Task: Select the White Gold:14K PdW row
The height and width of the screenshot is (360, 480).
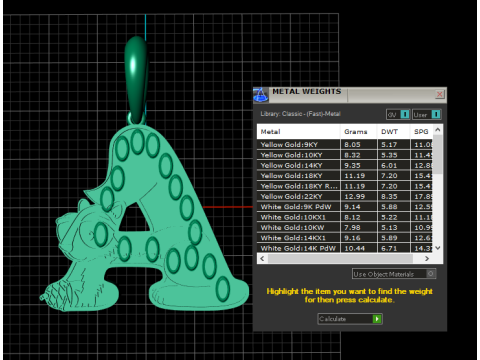Action: coord(345,248)
